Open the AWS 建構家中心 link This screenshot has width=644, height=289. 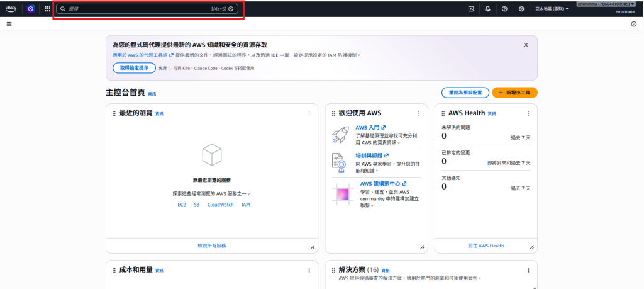click(383, 184)
